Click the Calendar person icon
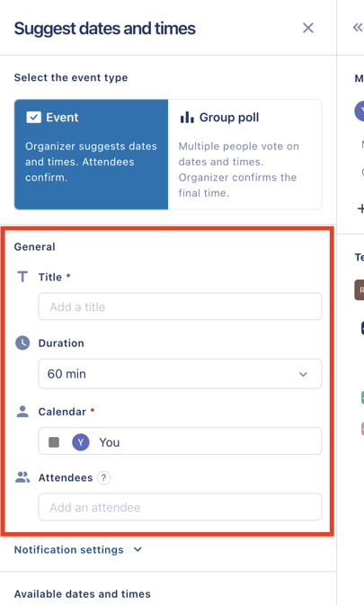Screen dimensions: 364x605 pos(22,412)
